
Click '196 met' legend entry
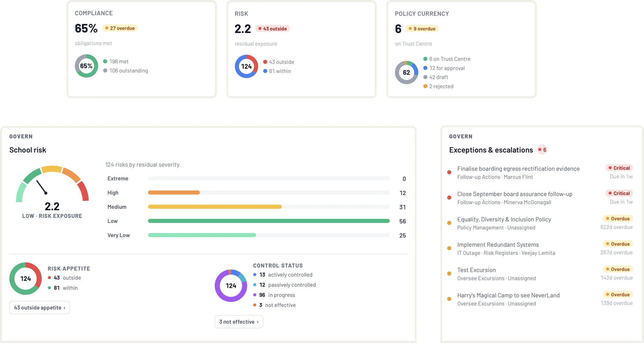tap(116, 61)
